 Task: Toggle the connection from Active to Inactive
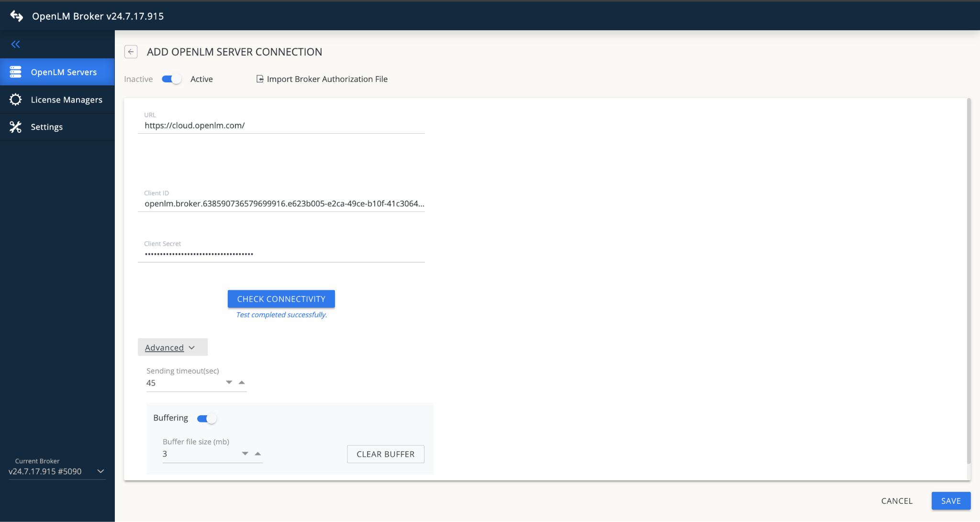(x=171, y=79)
